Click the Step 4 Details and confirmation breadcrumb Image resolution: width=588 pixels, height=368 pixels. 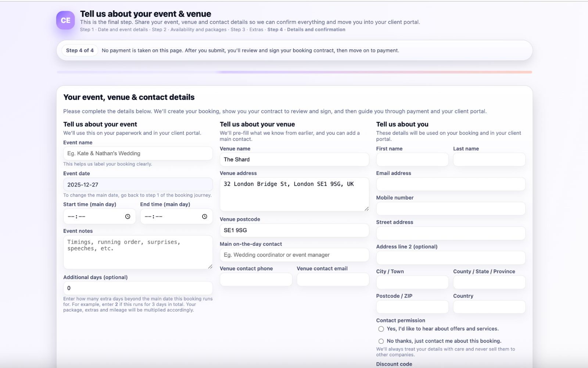click(306, 29)
